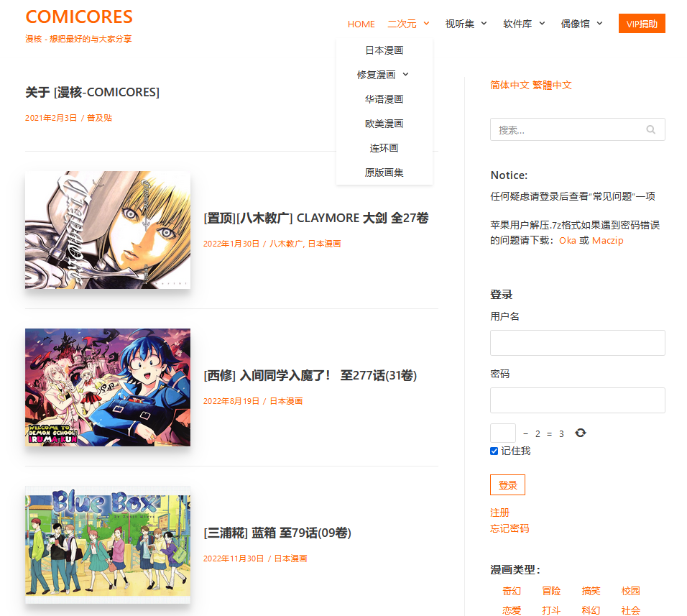
Task: Focus the captcha answer box
Action: pos(503,433)
